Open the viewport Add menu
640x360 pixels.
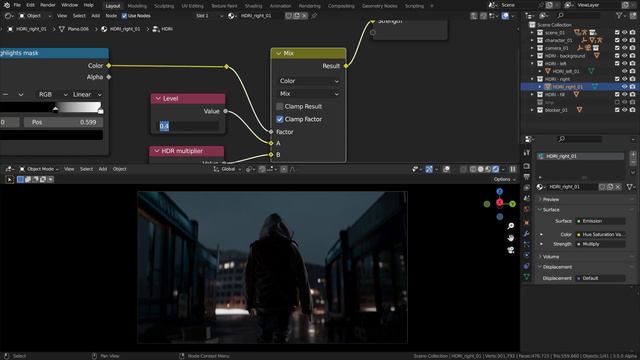102,169
